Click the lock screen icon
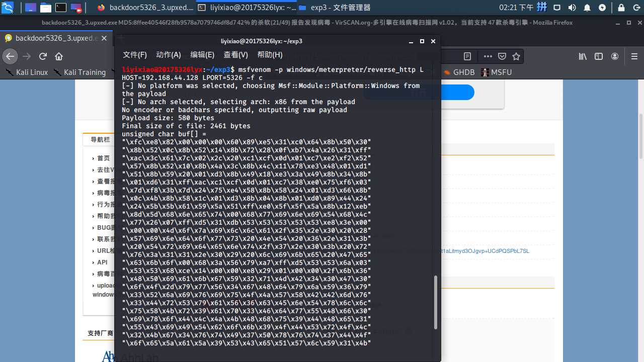This screenshot has height=362, width=644. pyautogui.click(x=621, y=8)
